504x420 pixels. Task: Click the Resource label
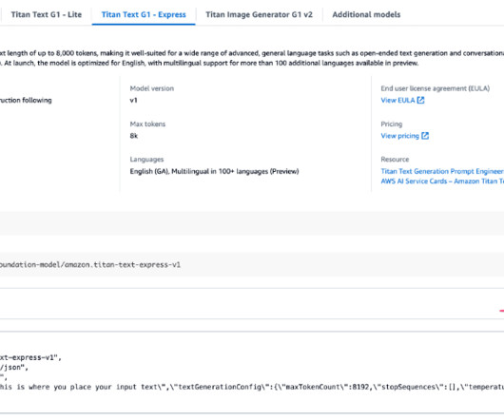395,160
